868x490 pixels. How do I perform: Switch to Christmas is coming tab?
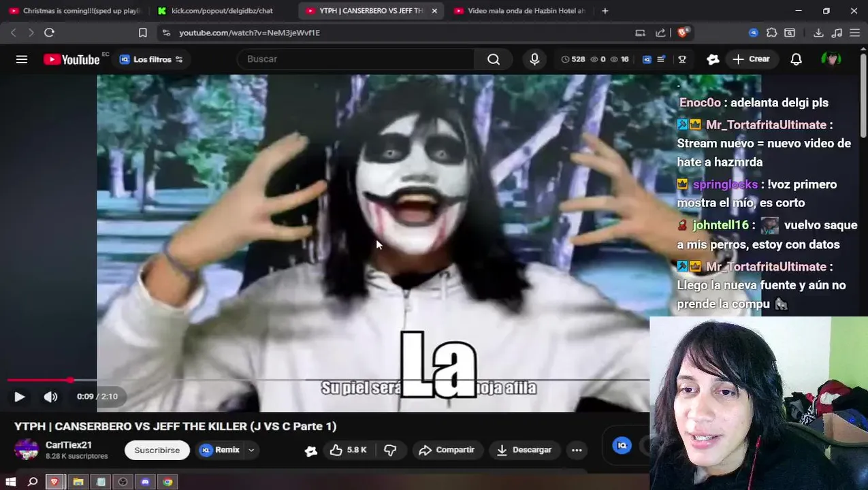click(74, 11)
